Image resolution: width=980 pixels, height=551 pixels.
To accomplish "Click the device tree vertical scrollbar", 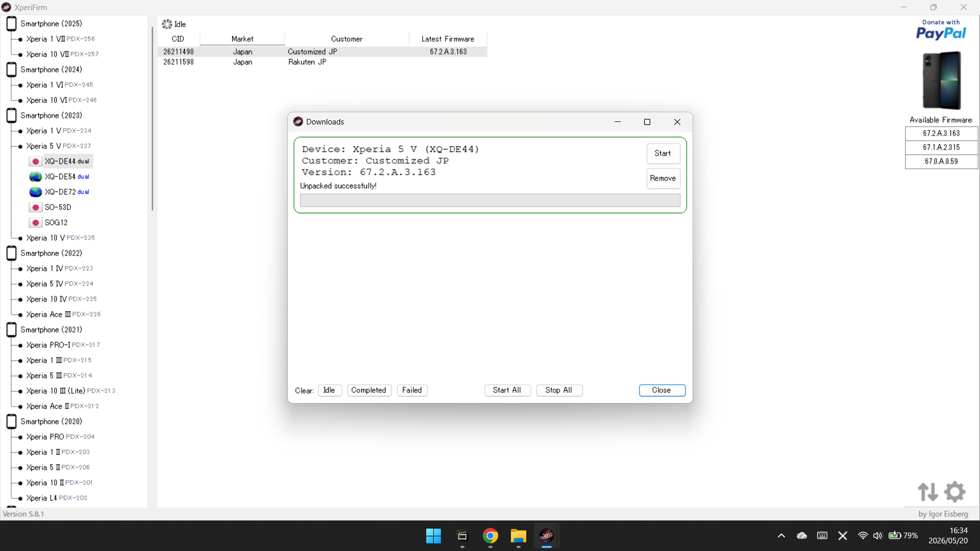I will pos(152,118).
